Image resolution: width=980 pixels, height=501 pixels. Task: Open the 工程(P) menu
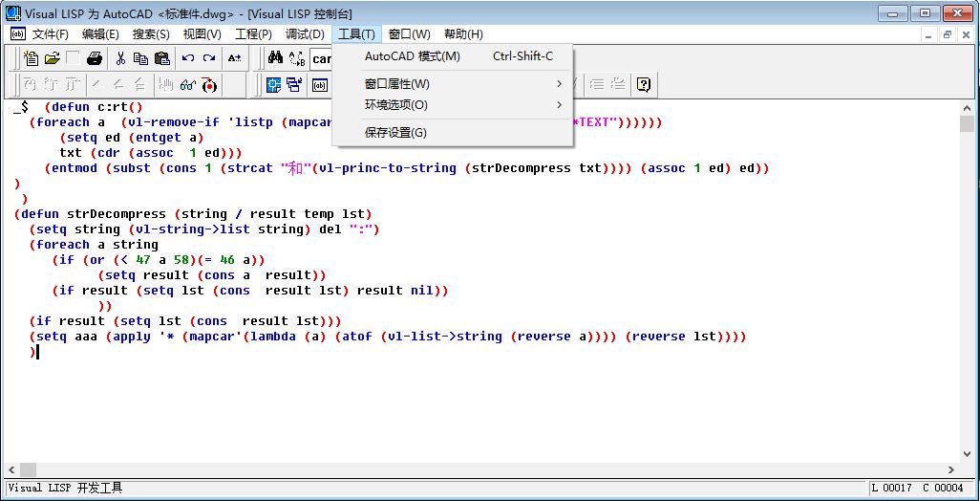[x=253, y=34]
